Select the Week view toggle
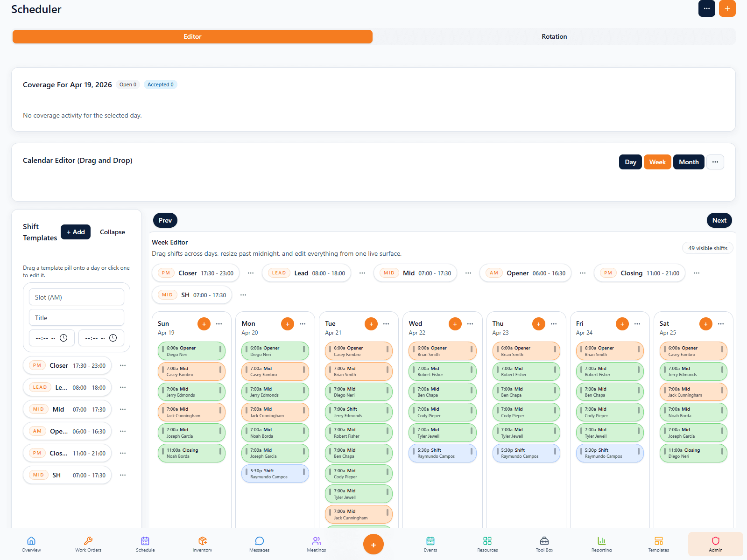 (x=657, y=162)
